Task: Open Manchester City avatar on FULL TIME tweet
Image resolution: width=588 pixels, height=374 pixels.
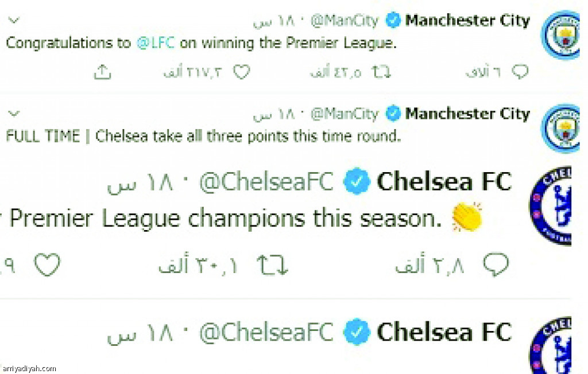Action: coord(560,128)
